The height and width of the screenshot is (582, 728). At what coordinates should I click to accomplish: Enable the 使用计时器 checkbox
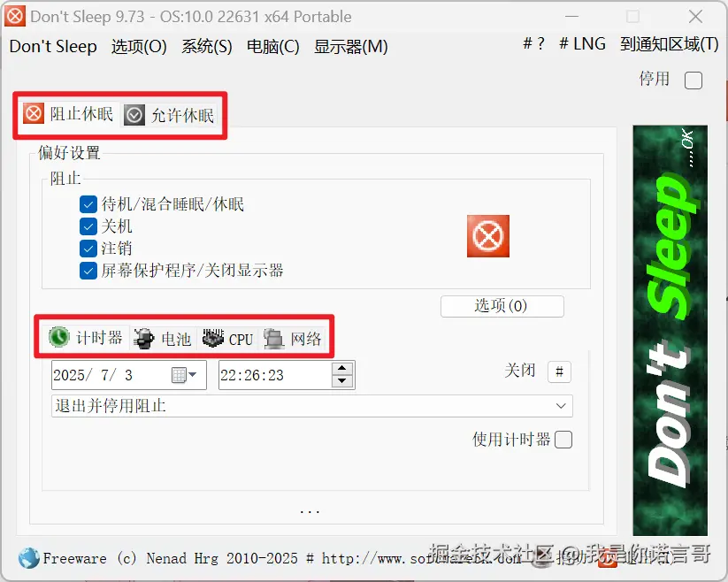[x=563, y=439]
